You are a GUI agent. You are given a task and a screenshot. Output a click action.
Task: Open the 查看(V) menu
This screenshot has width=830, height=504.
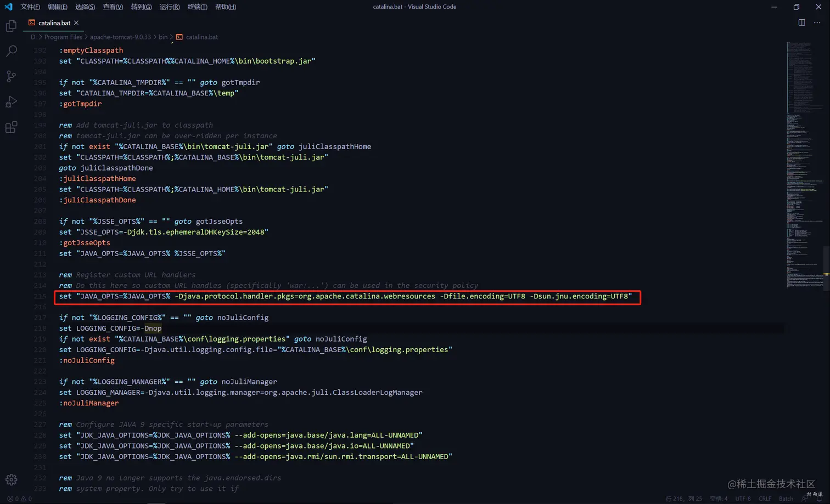pos(113,7)
